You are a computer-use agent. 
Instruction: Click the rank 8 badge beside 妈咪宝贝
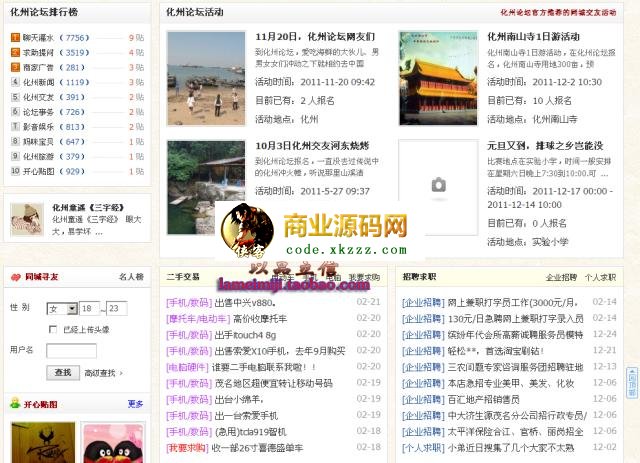(x=15, y=142)
